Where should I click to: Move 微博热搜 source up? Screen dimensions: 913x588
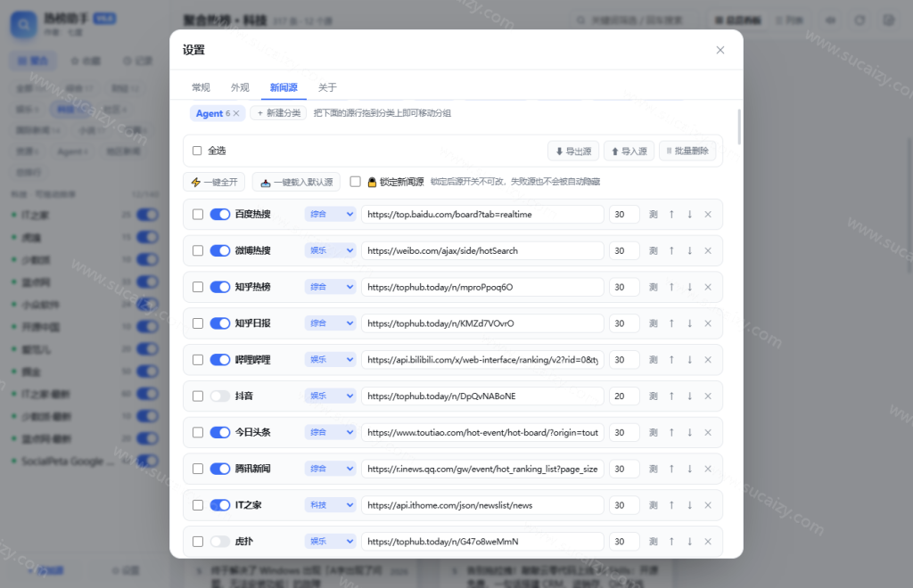(x=671, y=250)
